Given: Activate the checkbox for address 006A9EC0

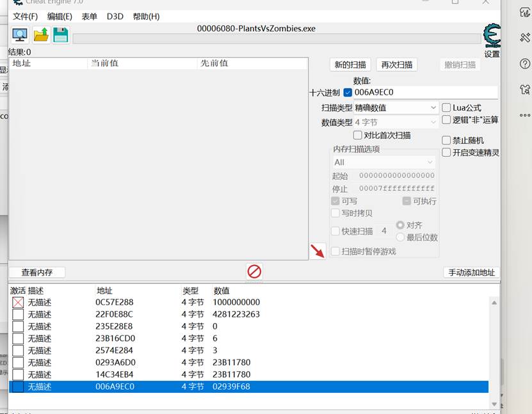Looking at the screenshot, I should coord(18,387).
